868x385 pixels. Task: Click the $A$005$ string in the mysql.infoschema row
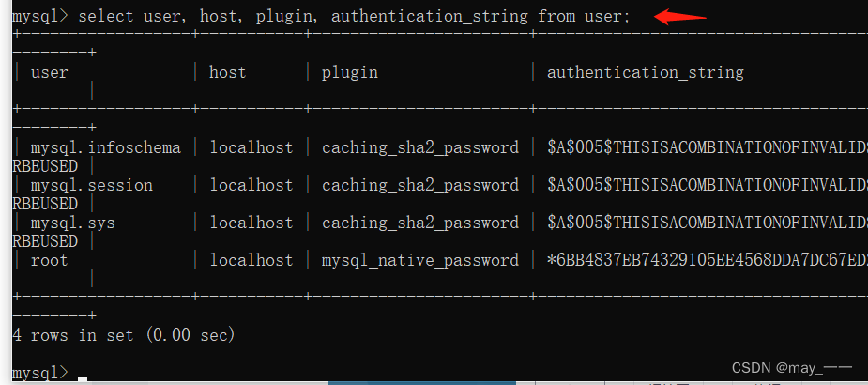coord(707,148)
